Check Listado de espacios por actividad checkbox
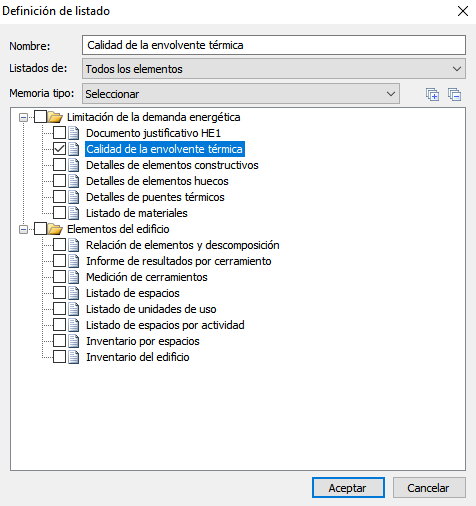Viewport: 476px width, 506px height. (x=59, y=325)
